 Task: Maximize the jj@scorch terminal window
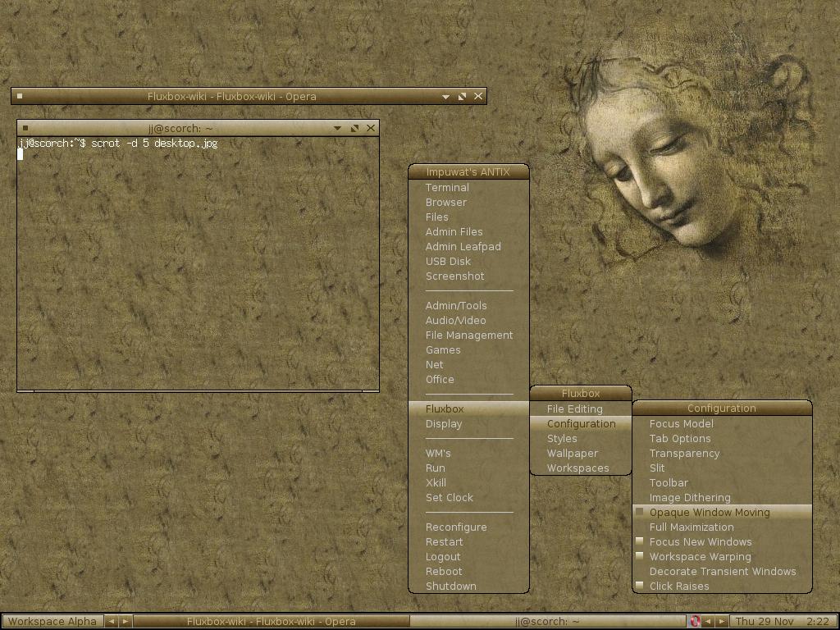354,128
